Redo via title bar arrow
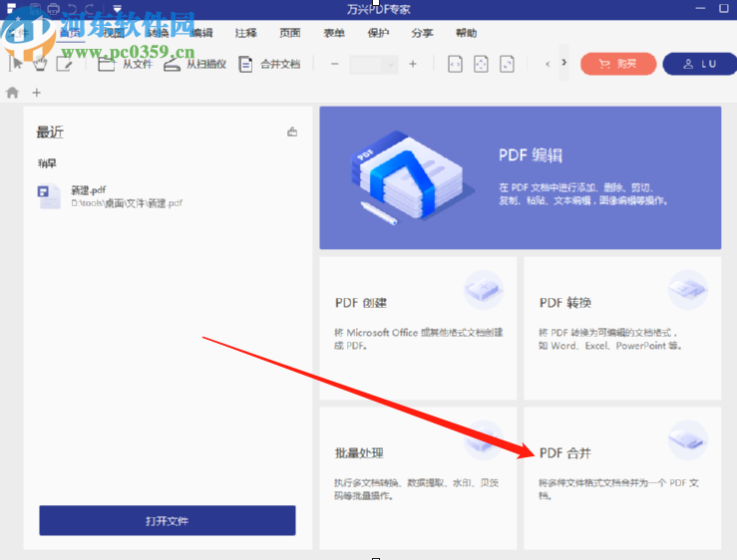This screenshot has height=560, width=737. (90, 8)
